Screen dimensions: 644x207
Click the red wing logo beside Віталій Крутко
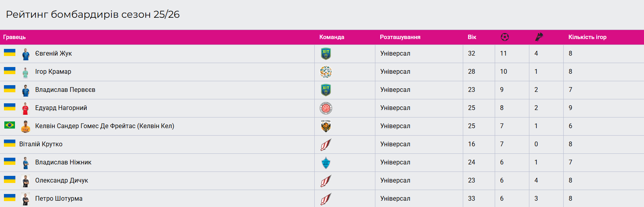pyautogui.click(x=326, y=144)
